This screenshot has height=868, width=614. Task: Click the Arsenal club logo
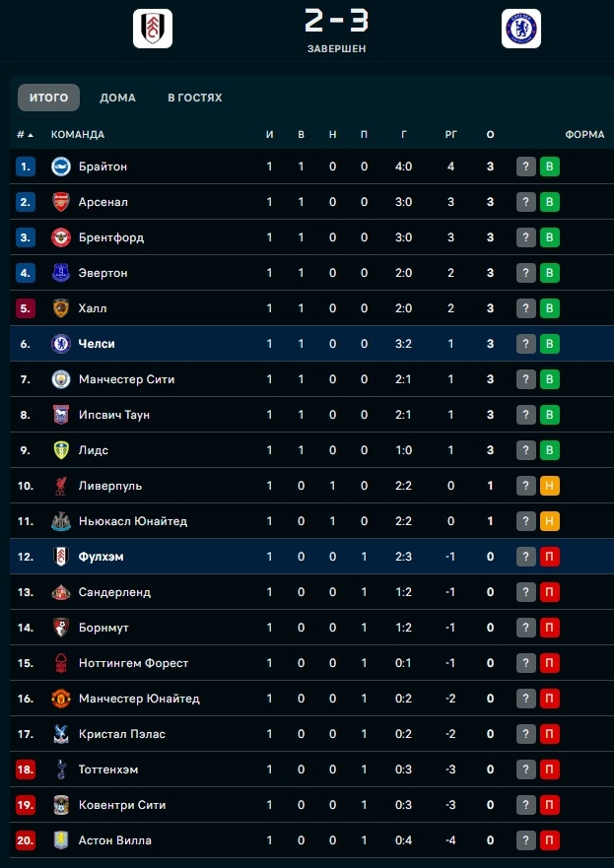tap(61, 202)
